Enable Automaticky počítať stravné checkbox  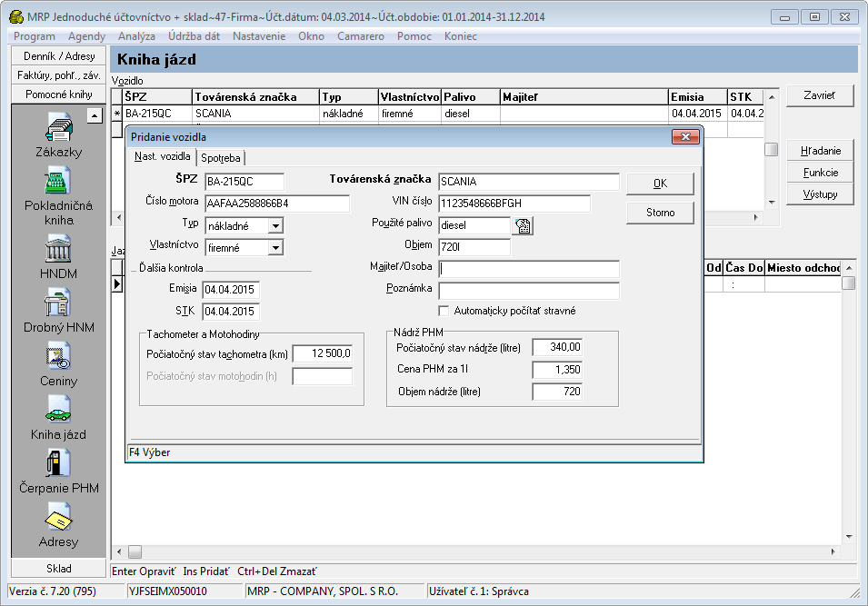(444, 311)
